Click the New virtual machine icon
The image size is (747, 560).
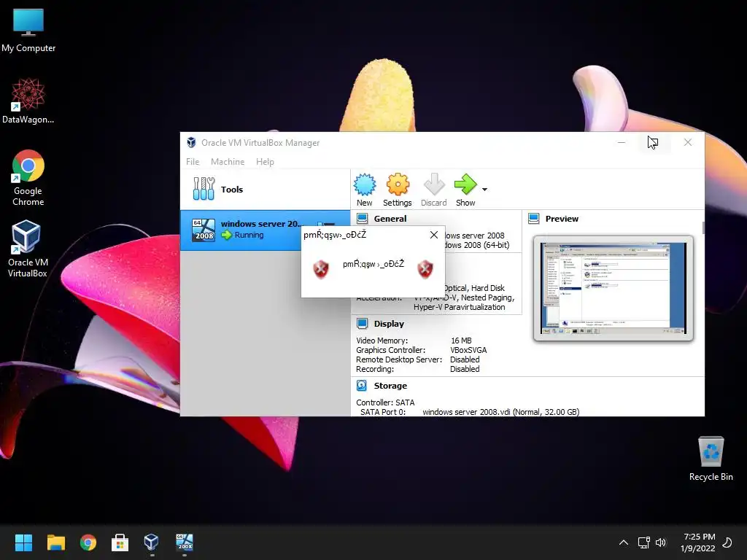(x=365, y=184)
